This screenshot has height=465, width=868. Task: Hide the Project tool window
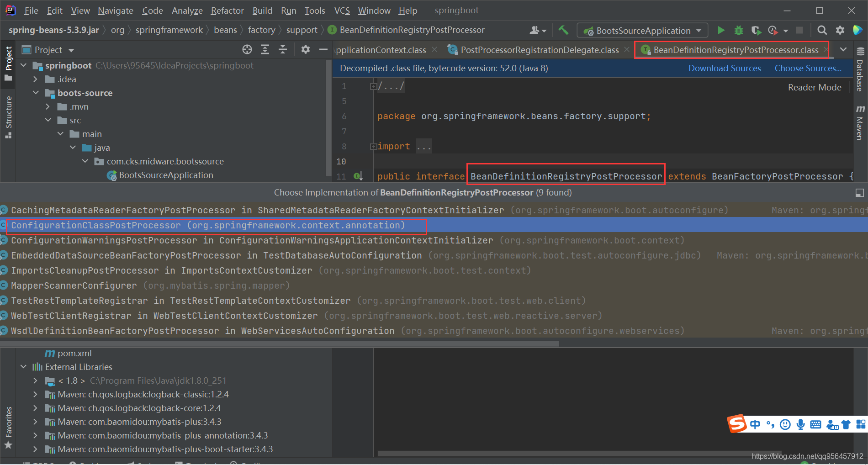coord(323,49)
